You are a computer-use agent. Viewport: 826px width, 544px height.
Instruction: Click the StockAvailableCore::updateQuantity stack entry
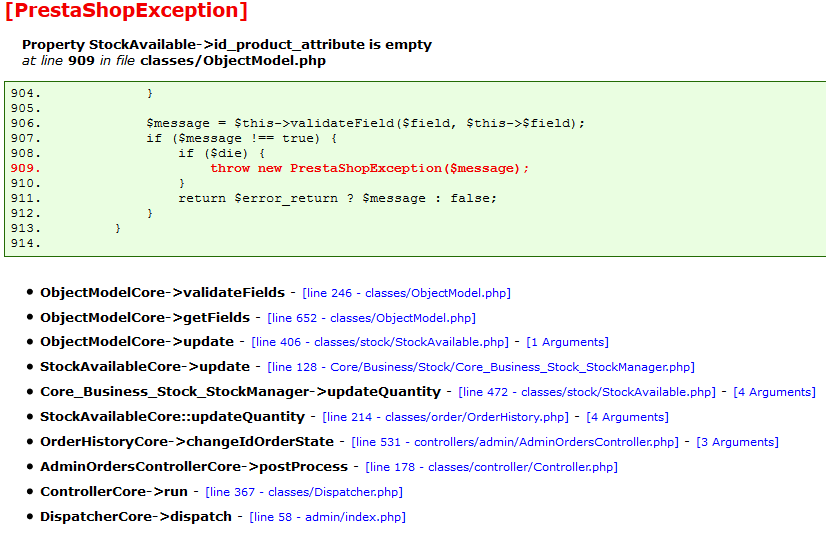pyautogui.click(x=172, y=417)
